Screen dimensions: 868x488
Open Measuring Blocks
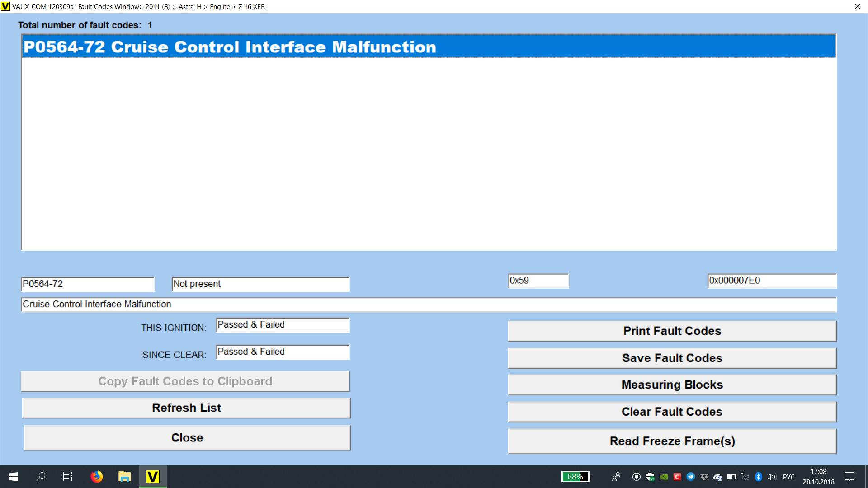(672, 385)
